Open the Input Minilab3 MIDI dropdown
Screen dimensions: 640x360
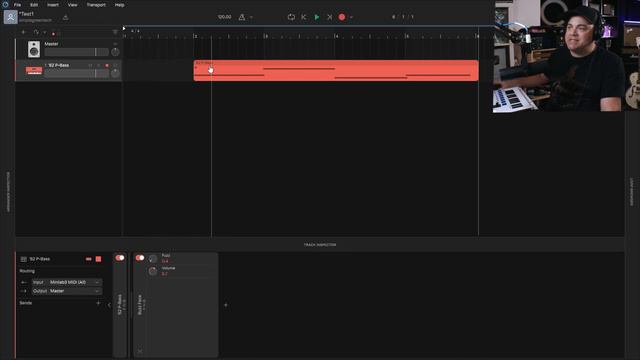(67, 282)
